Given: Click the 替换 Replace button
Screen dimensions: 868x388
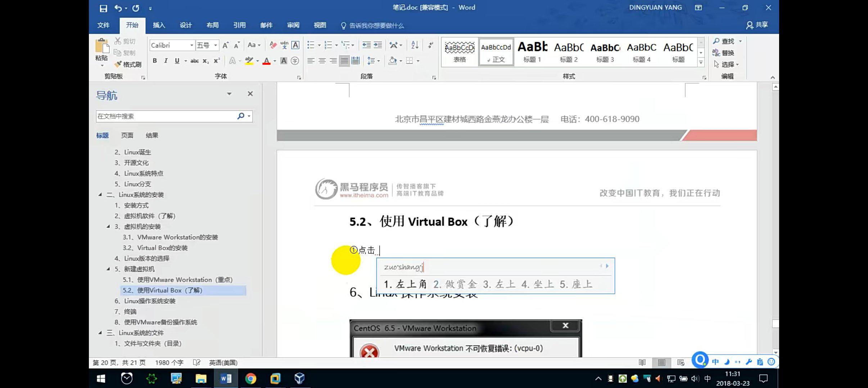Looking at the screenshot, I should point(723,53).
